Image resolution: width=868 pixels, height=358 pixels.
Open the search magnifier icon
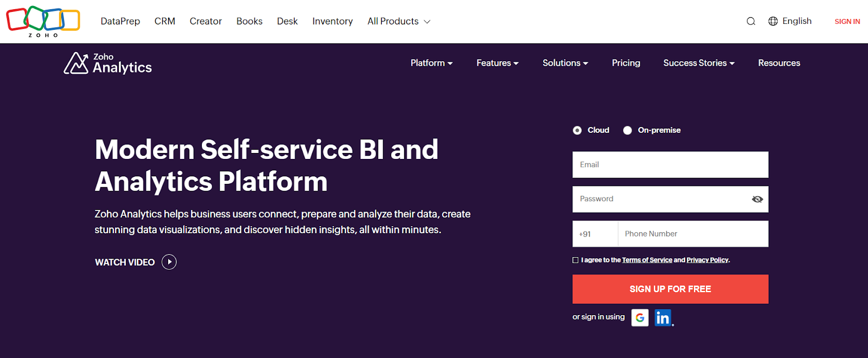(751, 21)
